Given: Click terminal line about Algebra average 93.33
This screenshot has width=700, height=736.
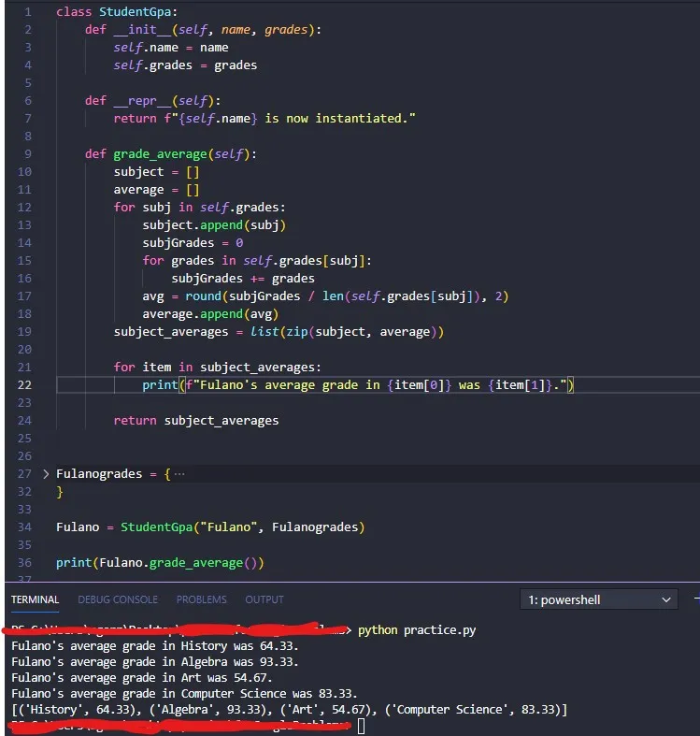Looking at the screenshot, I should (155, 662).
